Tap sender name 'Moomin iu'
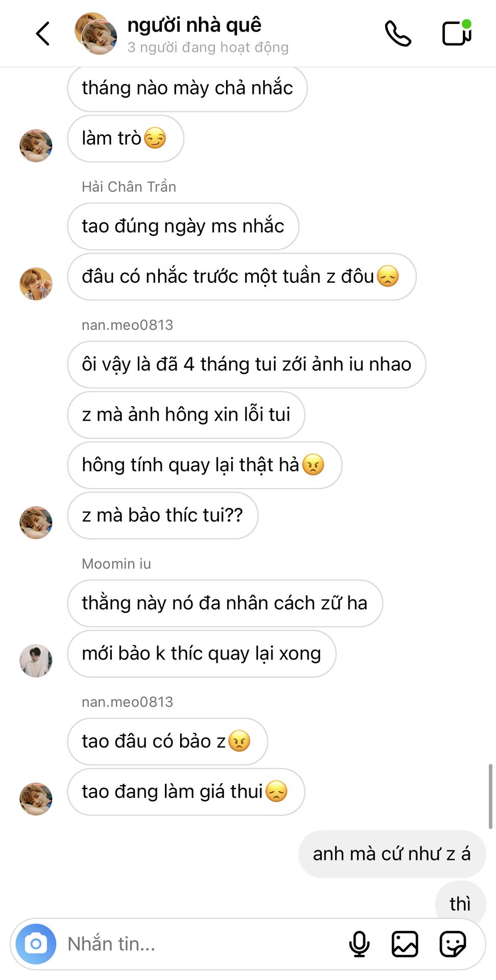Image resolution: width=496 pixels, height=980 pixels. (116, 564)
